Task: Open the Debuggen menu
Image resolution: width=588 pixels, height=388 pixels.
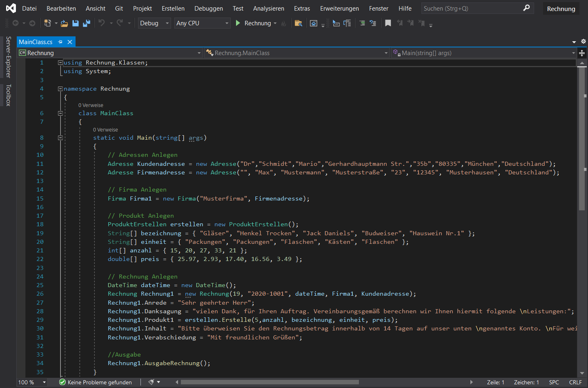Action: (209, 8)
